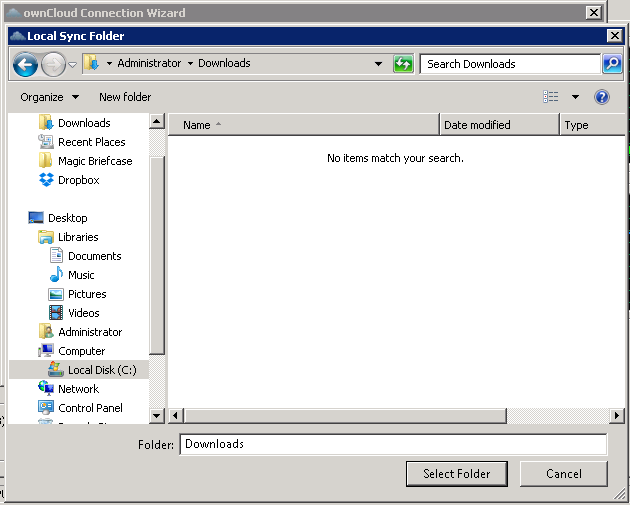
Task: Click the refresh icon beside address bar
Action: 403,64
